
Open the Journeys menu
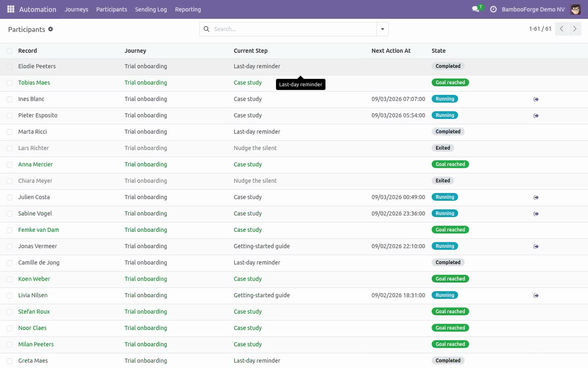(76, 9)
